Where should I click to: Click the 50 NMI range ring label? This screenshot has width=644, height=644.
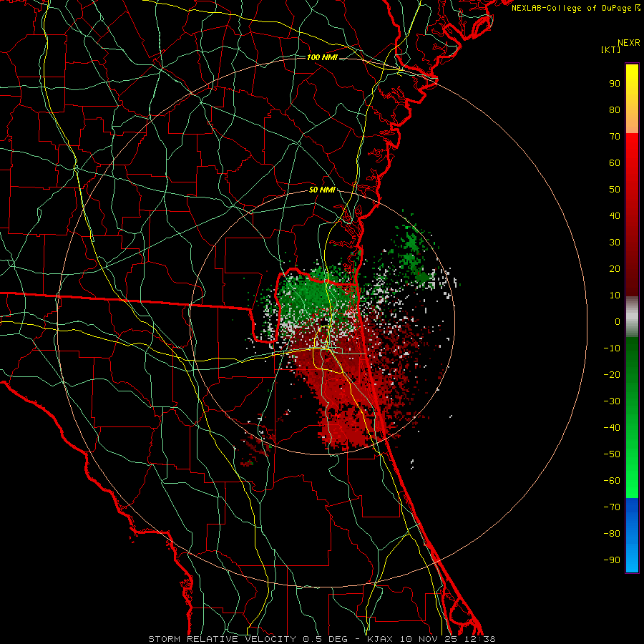(x=322, y=190)
